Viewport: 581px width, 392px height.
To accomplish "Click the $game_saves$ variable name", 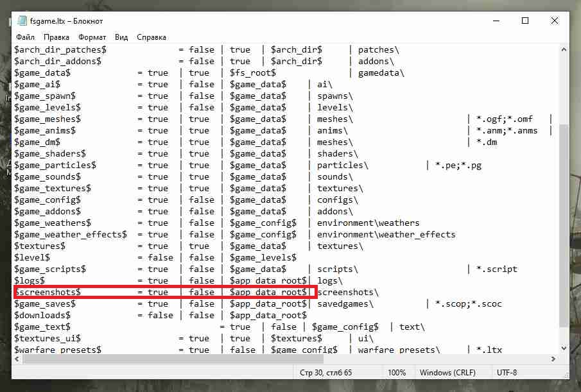I will click(45, 303).
